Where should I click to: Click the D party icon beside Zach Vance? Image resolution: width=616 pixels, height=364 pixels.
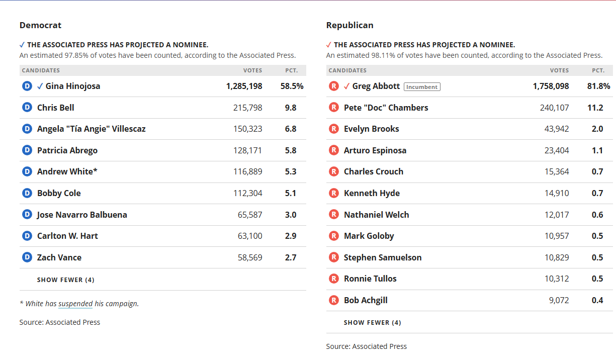[27, 257]
